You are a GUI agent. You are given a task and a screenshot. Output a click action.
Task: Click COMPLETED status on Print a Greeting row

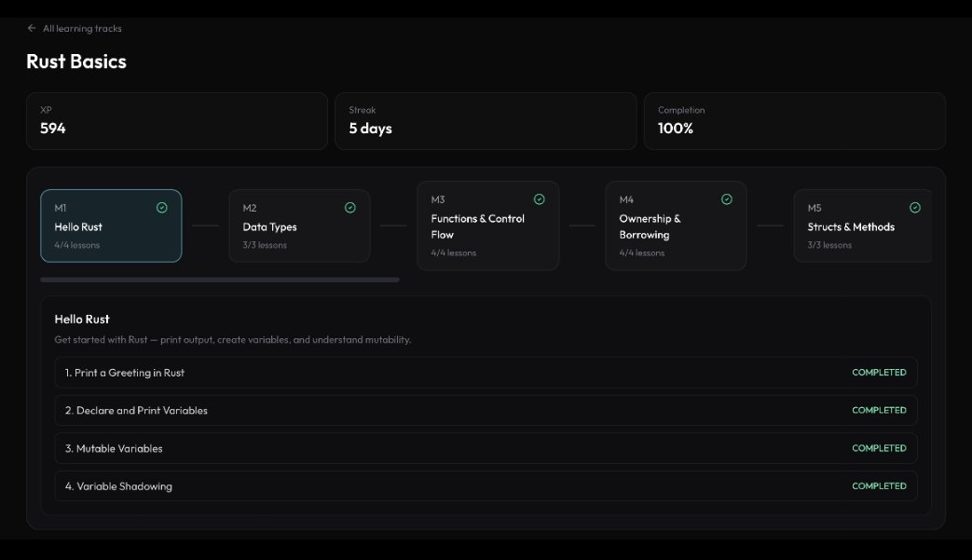point(879,373)
